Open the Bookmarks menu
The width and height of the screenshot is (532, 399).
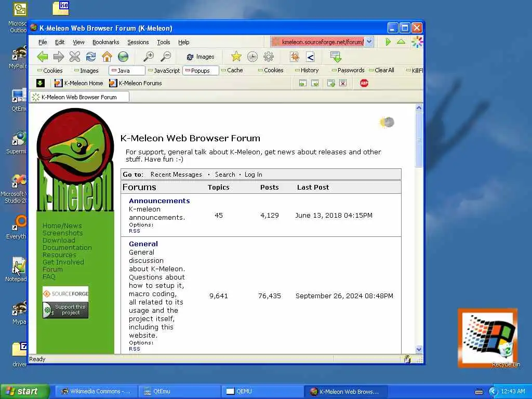pyautogui.click(x=106, y=42)
